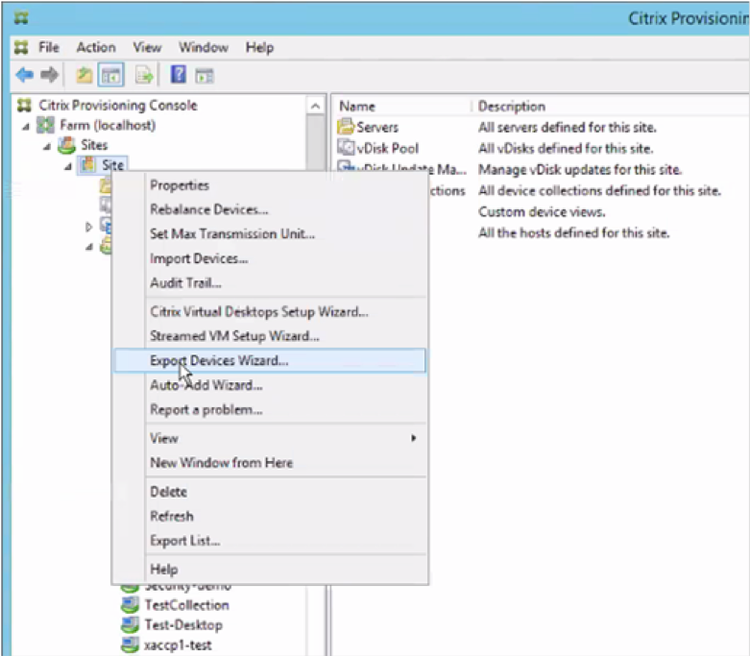
Task: Open the Window menu
Action: [204, 47]
